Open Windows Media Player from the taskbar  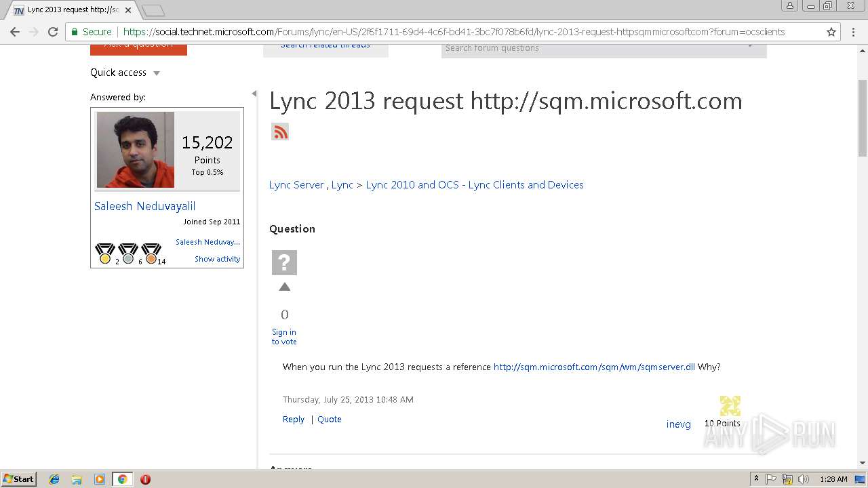(x=100, y=479)
